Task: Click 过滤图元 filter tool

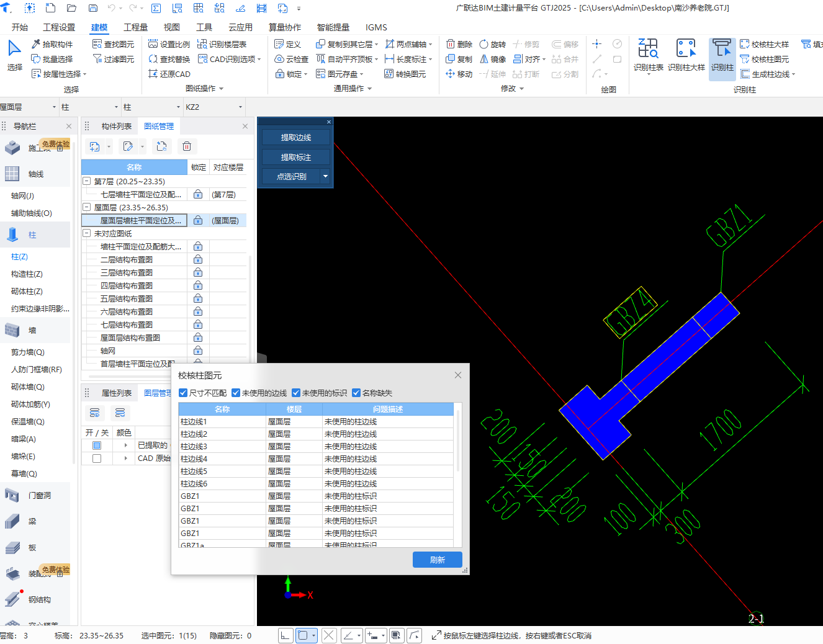Action: (113, 59)
